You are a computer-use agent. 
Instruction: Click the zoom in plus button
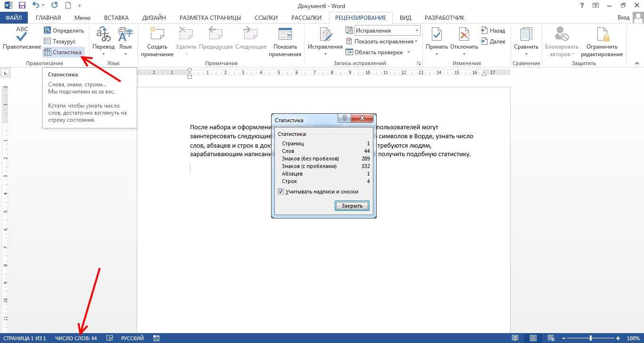[x=618, y=338]
